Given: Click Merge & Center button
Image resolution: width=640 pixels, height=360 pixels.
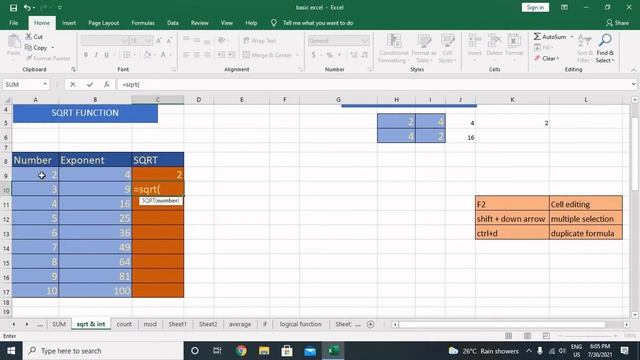Looking at the screenshot, I should [x=271, y=55].
